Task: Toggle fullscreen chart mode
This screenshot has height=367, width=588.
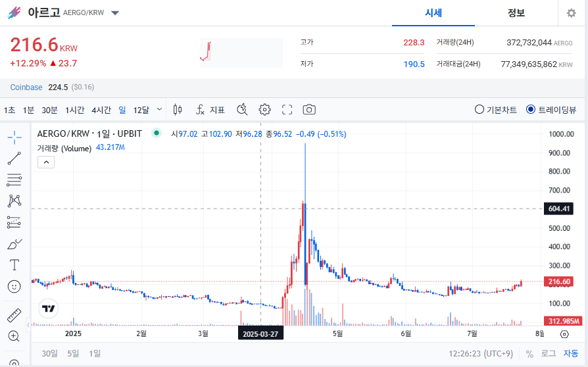Action: pos(287,110)
